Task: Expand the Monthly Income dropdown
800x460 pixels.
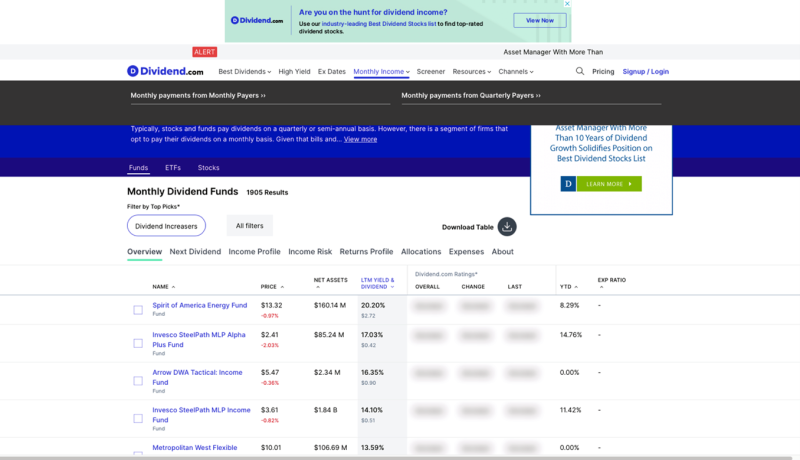Action: (382, 71)
